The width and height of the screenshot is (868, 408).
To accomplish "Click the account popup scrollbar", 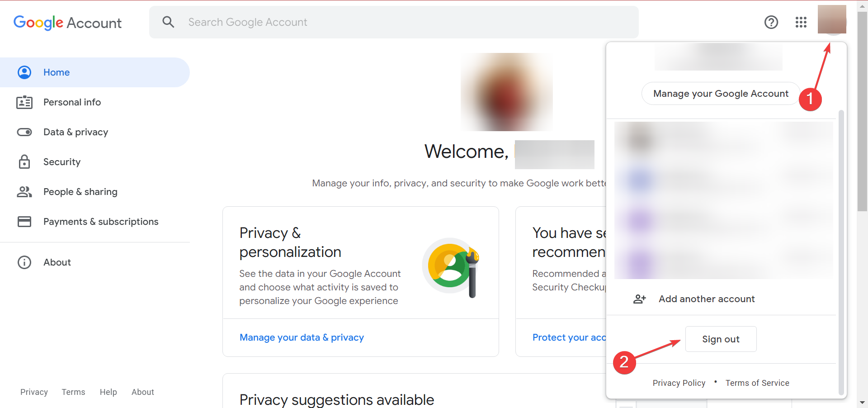I will pos(841,251).
